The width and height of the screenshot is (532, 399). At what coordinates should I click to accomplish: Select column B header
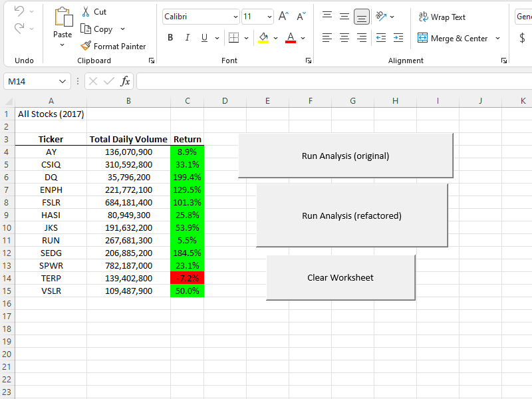point(128,101)
